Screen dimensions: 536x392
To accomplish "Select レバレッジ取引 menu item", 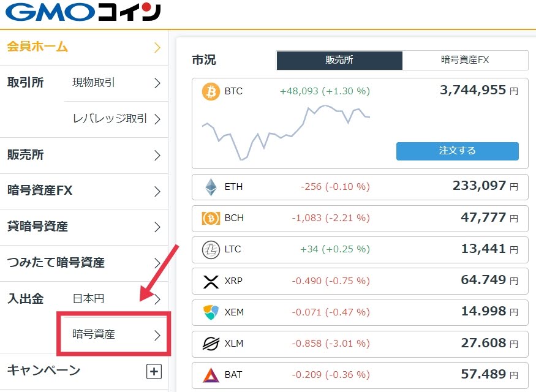I will (116, 119).
